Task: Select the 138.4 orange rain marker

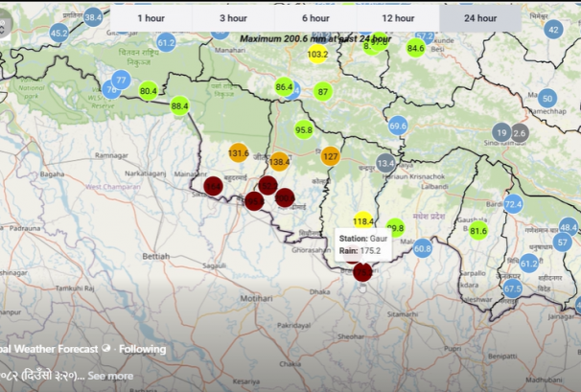Action: [279, 162]
